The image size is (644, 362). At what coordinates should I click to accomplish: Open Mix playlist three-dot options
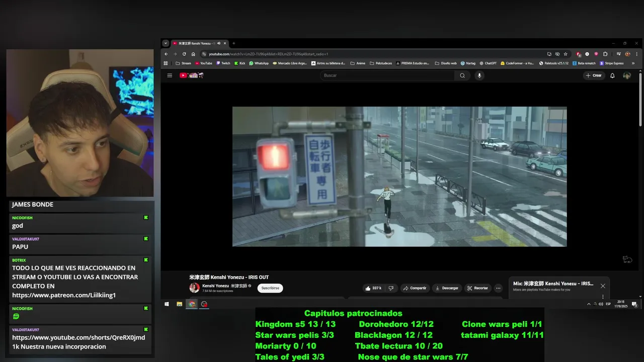tap(603, 297)
